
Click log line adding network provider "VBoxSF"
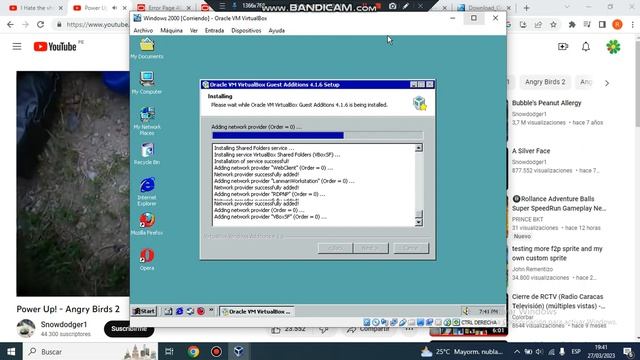click(x=270, y=217)
